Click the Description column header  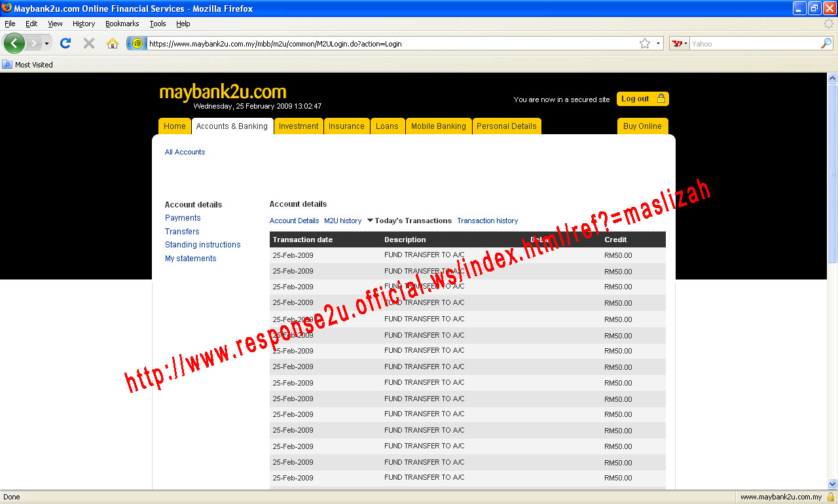[405, 240]
